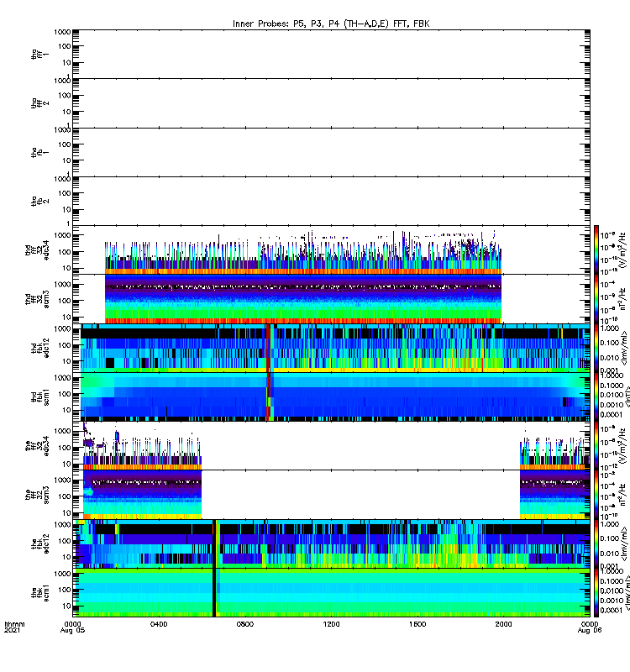
Task: Pick the "0000 Aug 06" time tick label
Action: 590,627
